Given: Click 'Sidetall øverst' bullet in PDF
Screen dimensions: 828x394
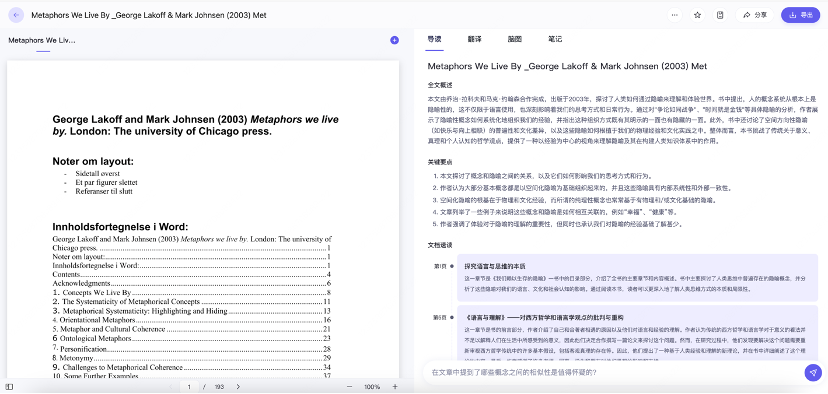Looking at the screenshot, I should point(98,174).
